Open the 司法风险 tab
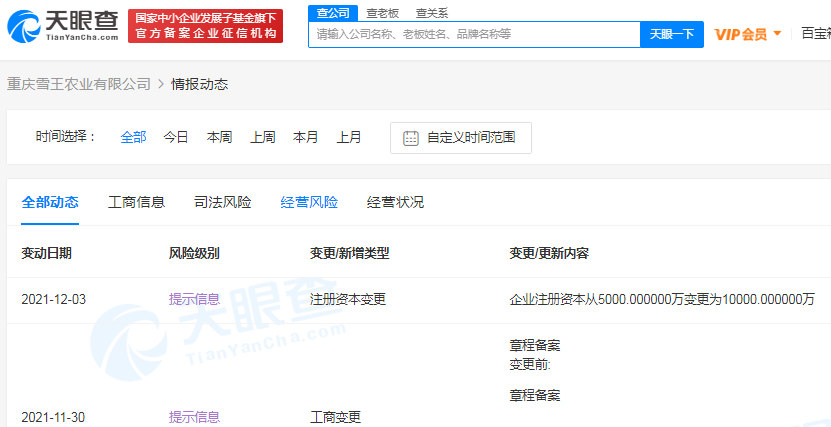831x427 pixels. click(x=222, y=202)
